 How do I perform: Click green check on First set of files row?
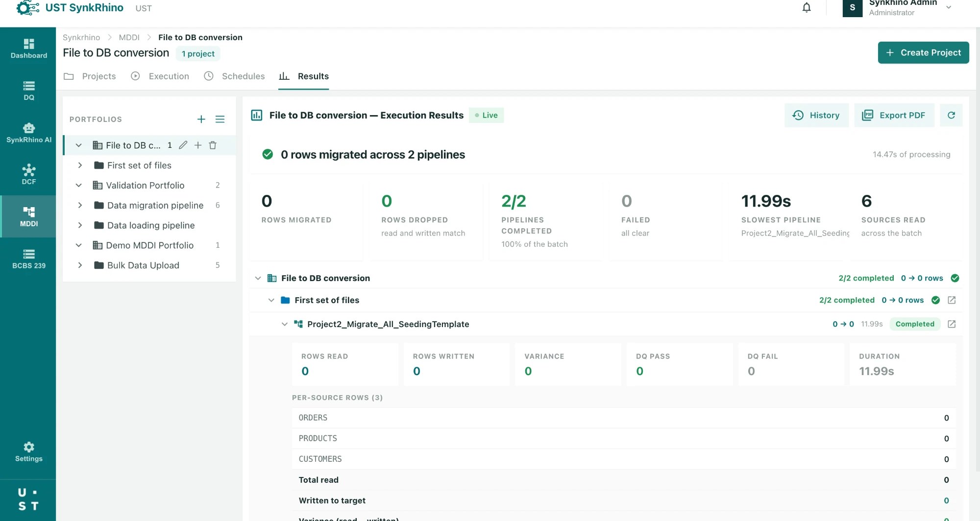pyautogui.click(x=935, y=300)
